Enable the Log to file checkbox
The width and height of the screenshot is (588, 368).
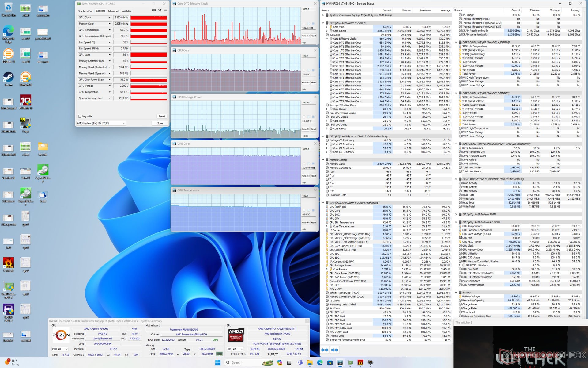click(80, 116)
